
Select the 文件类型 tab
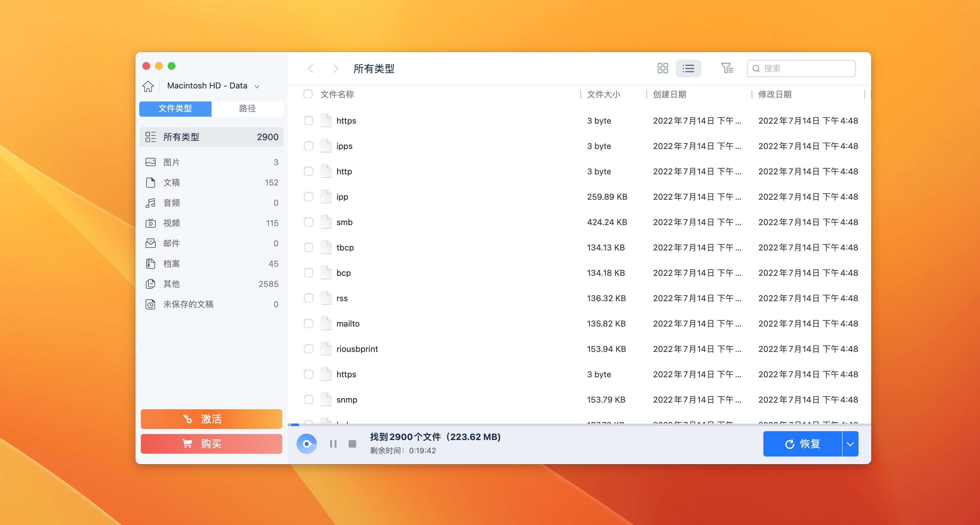175,108
